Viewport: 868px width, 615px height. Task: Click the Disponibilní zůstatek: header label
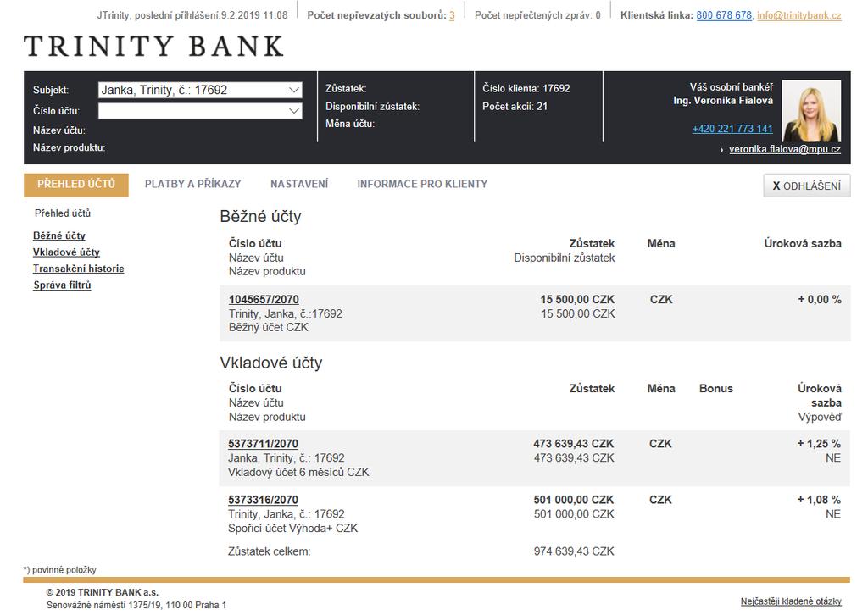tap(373, 106)
